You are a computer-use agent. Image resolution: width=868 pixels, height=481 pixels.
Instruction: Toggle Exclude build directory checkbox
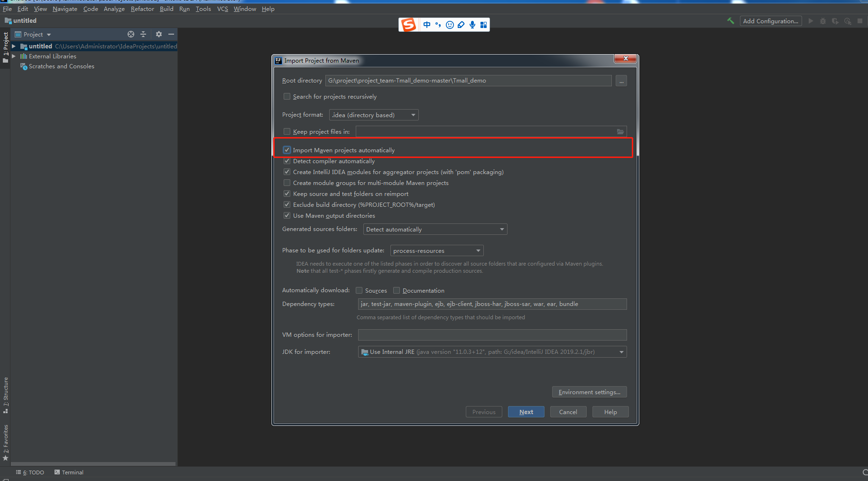pos(287,204)
